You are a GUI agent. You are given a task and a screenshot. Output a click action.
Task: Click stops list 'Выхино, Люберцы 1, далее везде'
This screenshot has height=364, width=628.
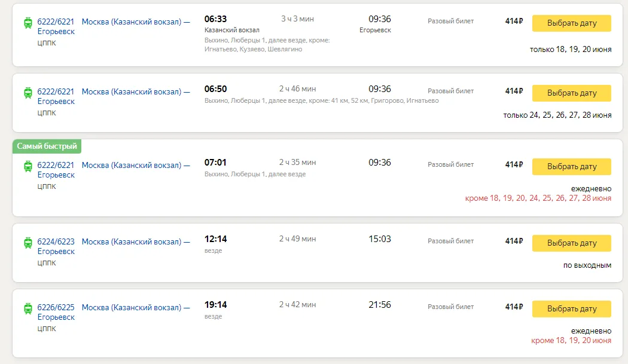tap(255, 175)
